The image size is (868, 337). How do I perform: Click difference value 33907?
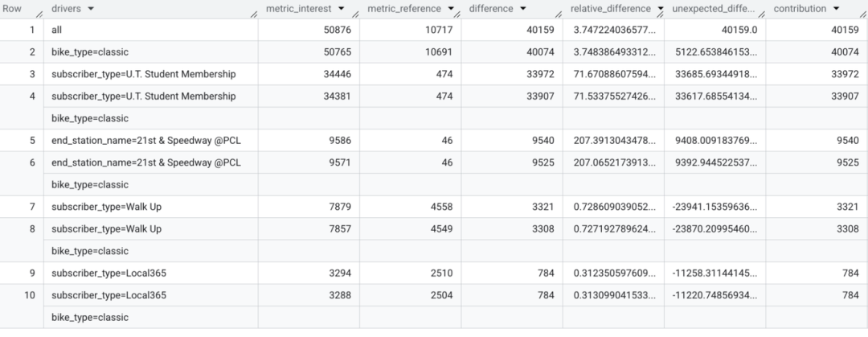540,97
